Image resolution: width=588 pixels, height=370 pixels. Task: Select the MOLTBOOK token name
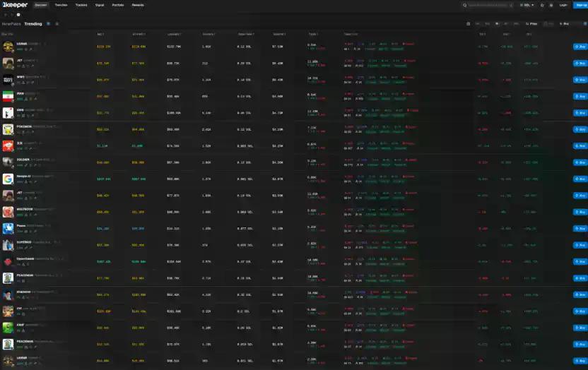[25, 209]
